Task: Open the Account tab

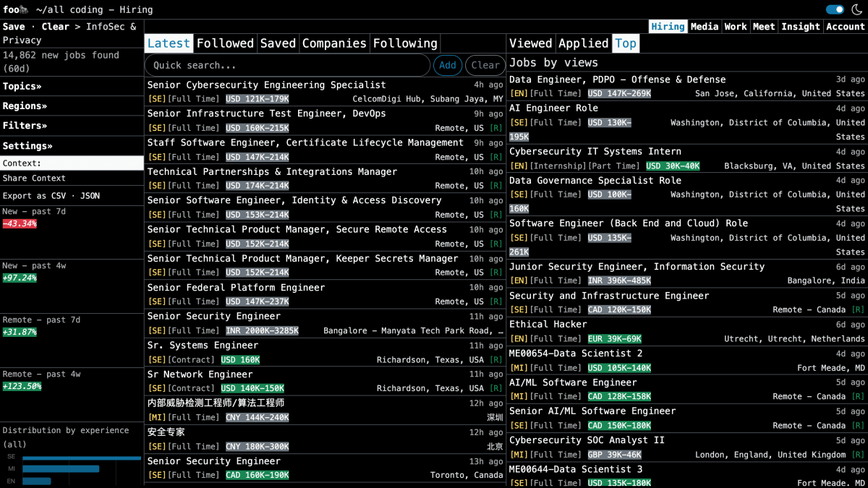Action: (845, 26)
